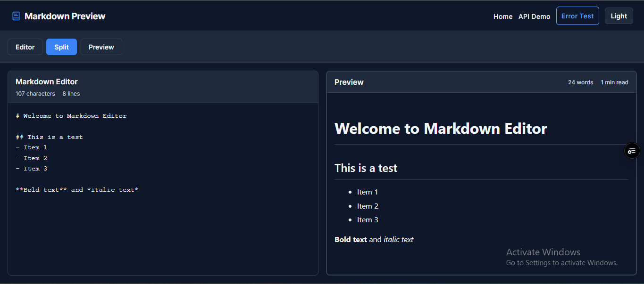This screenshot has height=284, width=644.
Task: Switch to Preview view mode
Action: pos(101,47)
